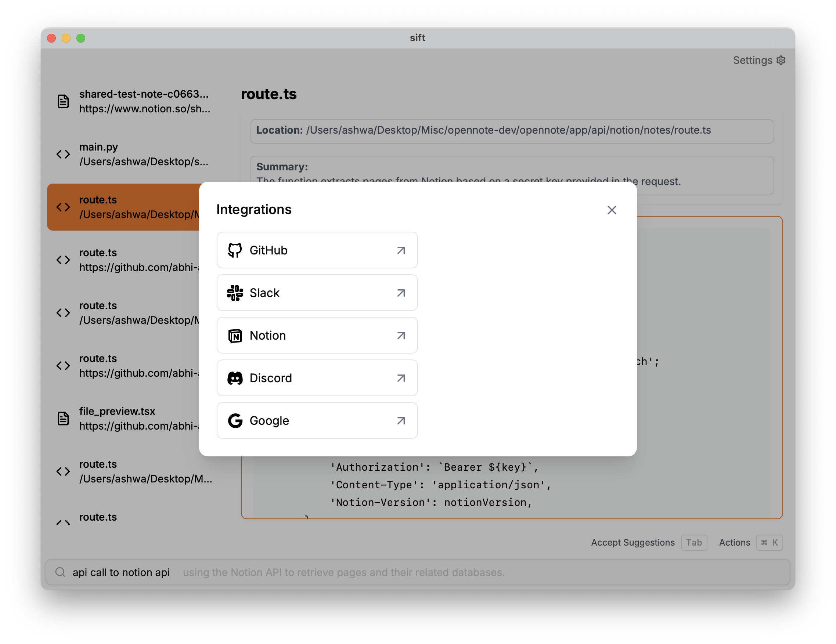This screenshot has height=644, width=836.
Task: Select main.py result in sidebar
Action: [x=134, y=154]
